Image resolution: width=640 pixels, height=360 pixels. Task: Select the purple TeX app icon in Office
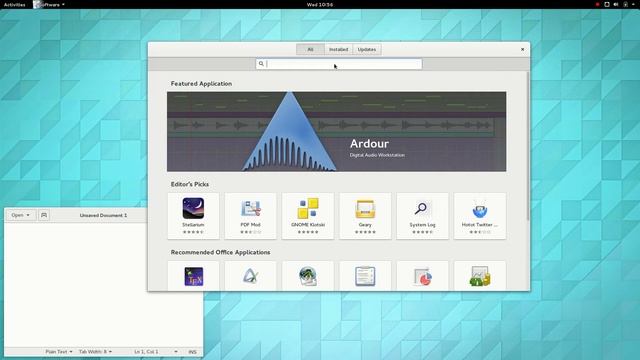(193, 276)
